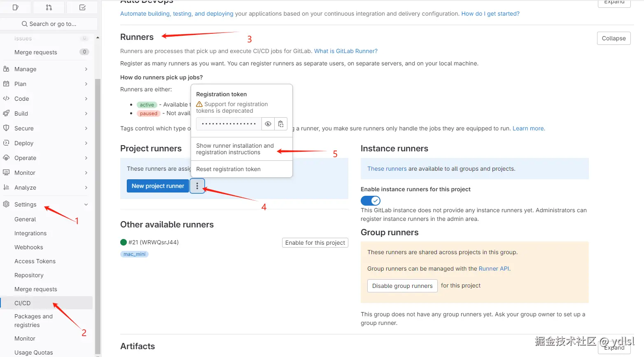Copy the registration token with clipboard icon

point(281,124)
